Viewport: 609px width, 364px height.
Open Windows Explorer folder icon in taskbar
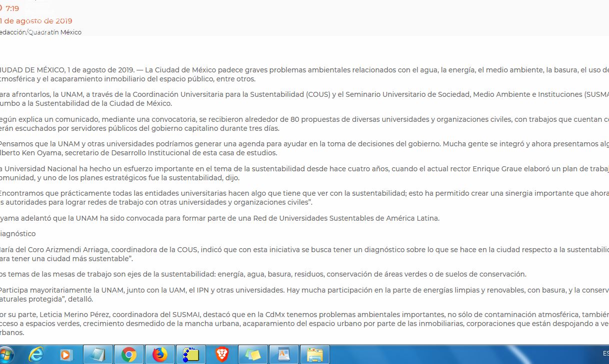tap(315, 355)
